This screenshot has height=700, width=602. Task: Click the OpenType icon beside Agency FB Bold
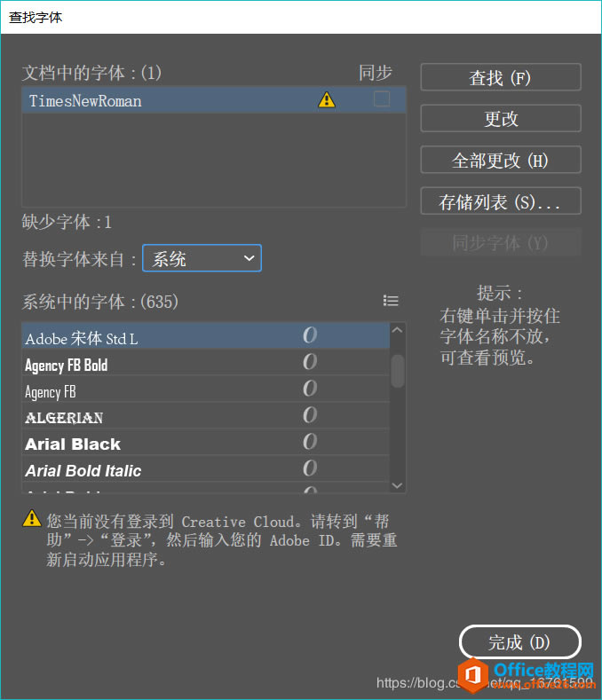tap(310, 362)
